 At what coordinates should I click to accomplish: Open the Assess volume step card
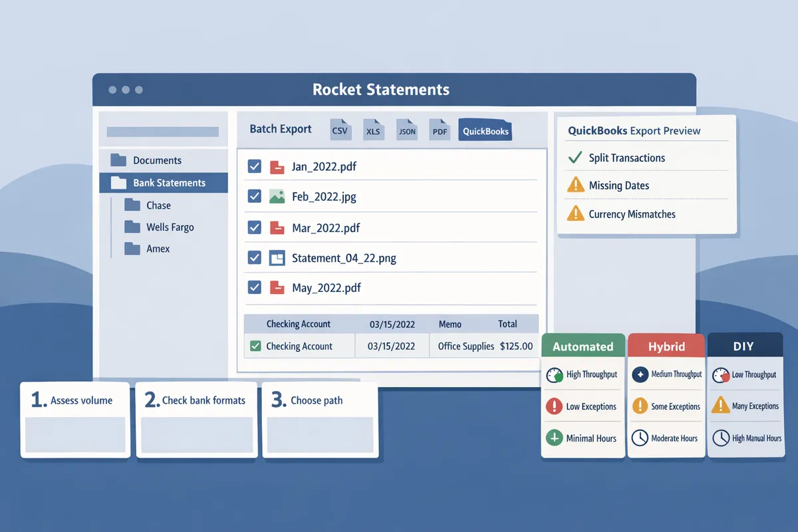pyautogui.click(x=75, y=420)
